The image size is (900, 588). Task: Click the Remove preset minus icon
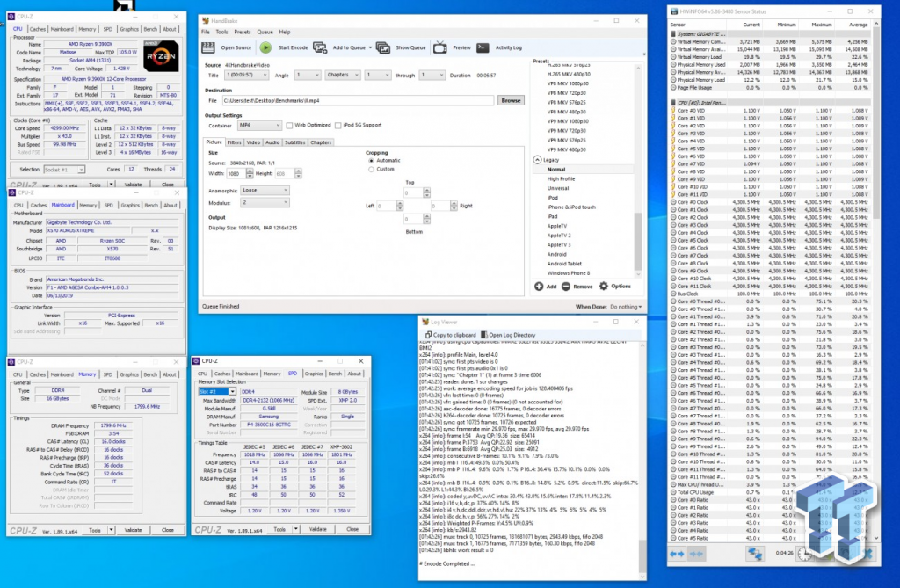(567, 287)
